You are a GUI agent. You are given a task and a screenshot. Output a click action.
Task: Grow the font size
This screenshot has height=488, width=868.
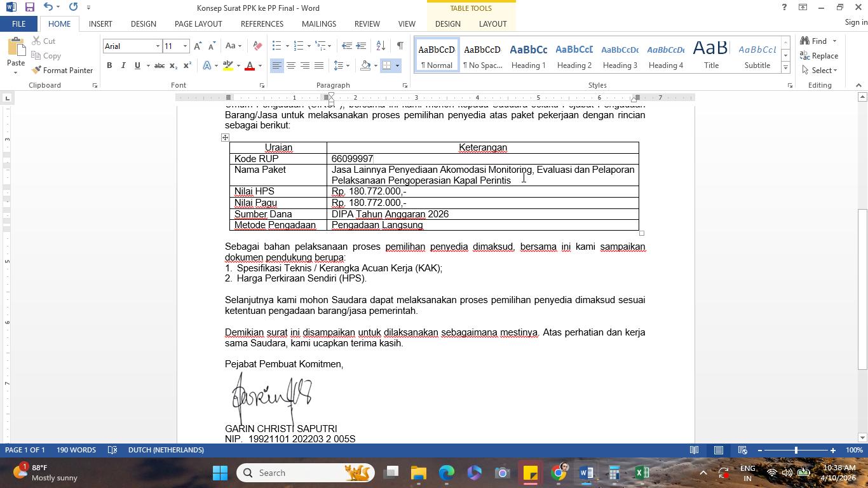(198, 46)
